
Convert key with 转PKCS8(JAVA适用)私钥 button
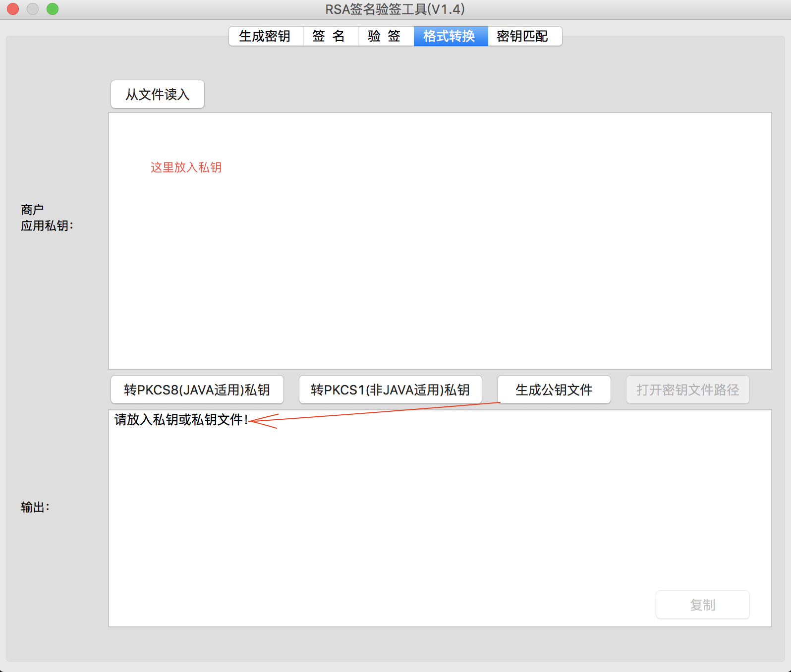(x=197, y=390)
